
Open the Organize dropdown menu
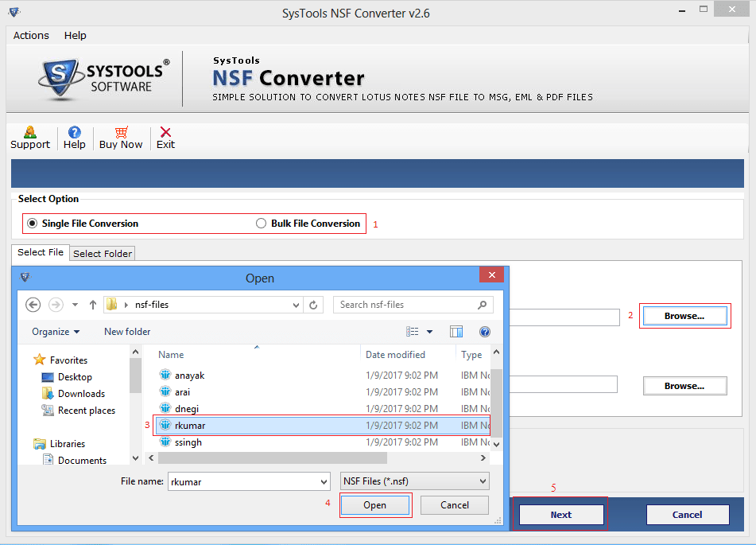(x=56, y=332)
